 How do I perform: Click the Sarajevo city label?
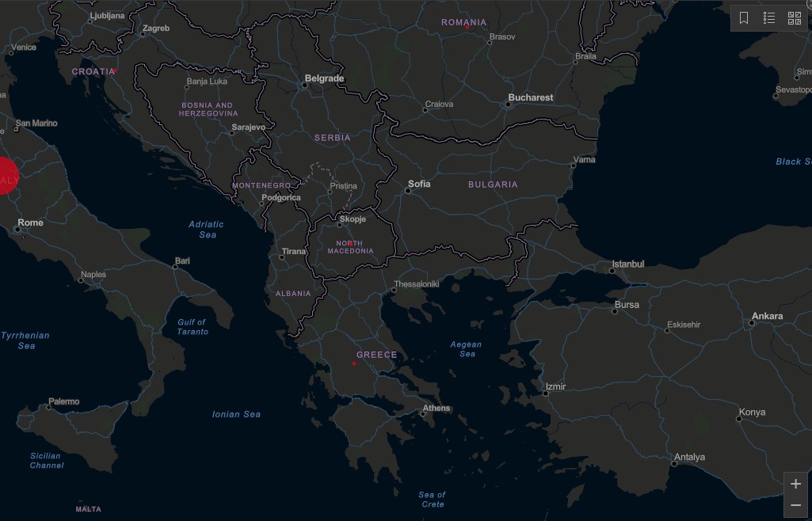tap(248, 127)
